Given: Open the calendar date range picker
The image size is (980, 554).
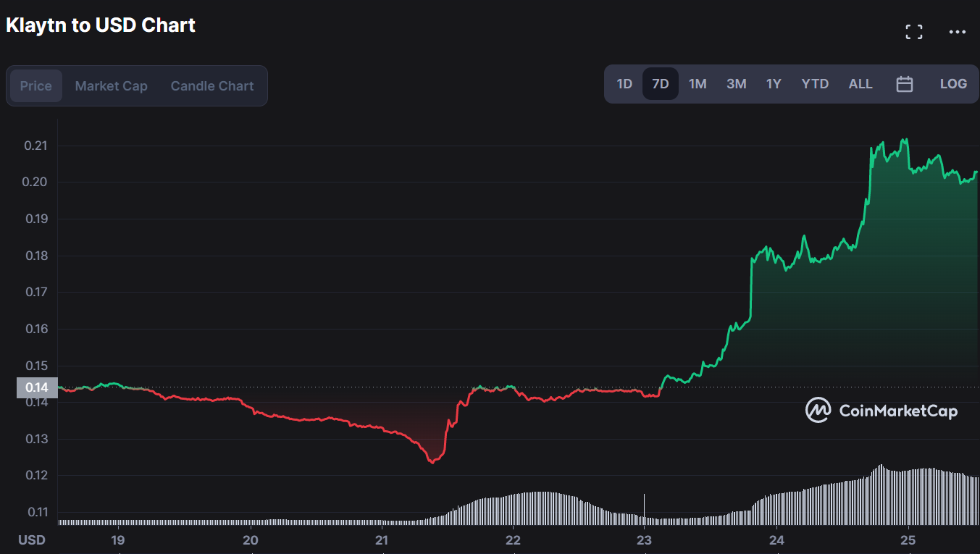Looking at the screenshot, I should 904,84.
